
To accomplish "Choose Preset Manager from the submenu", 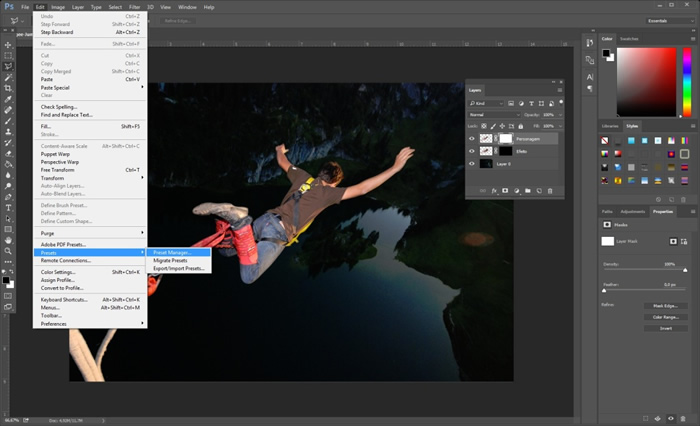I will click(x=173, y=252).
